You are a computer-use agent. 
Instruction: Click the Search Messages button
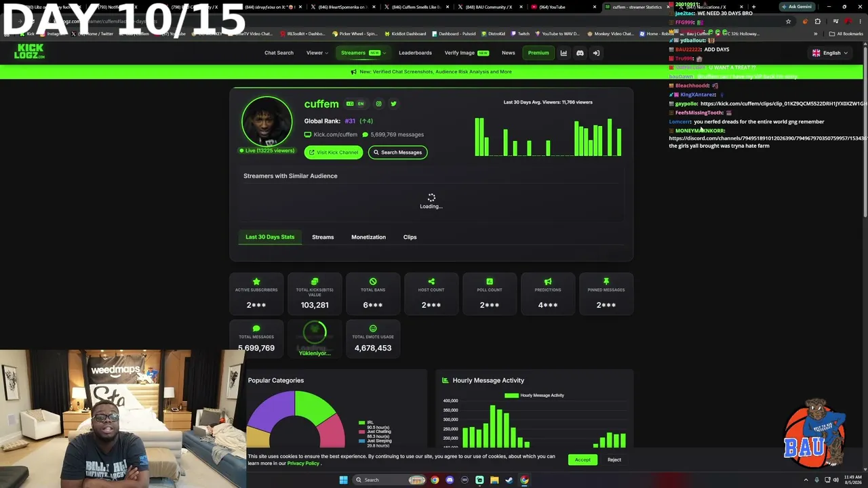398,152
